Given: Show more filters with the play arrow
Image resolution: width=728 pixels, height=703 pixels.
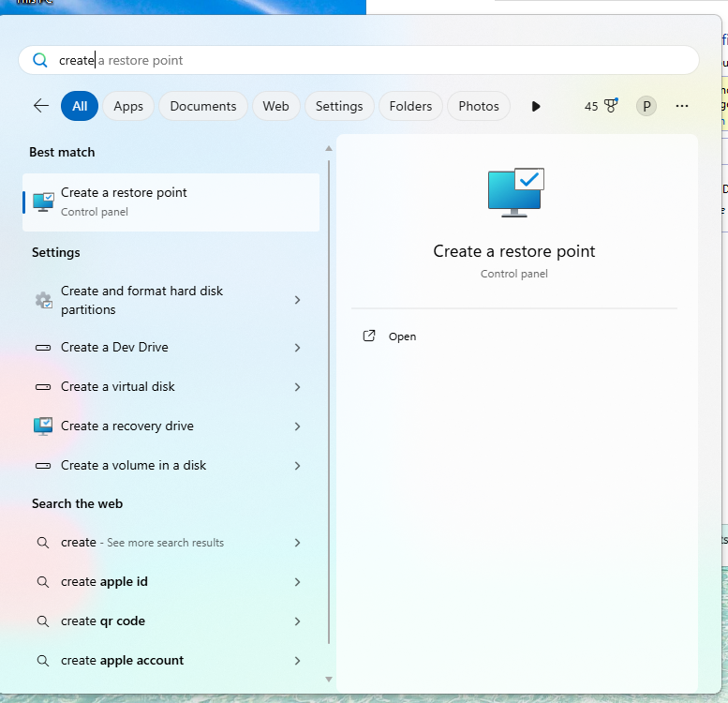Looking at the screenshot, I should click(x=535, y=106).
